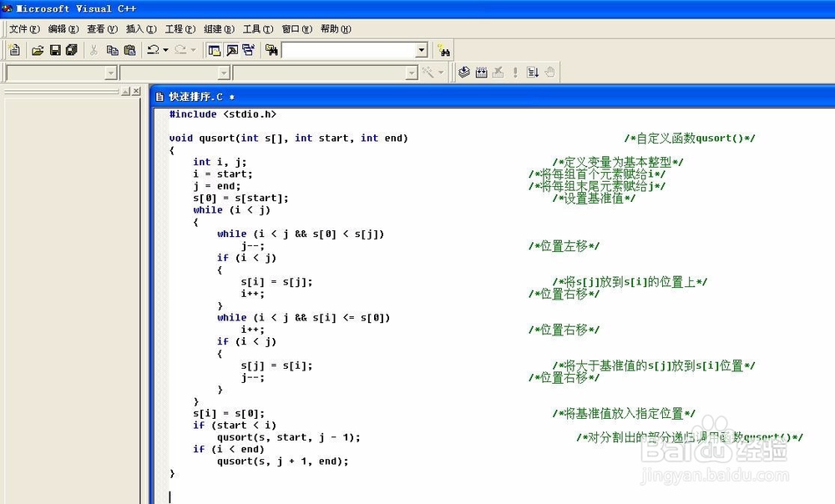Screen dimensions: 835x504
Task: Click the New Text File icon
Action: click(15, 50)
